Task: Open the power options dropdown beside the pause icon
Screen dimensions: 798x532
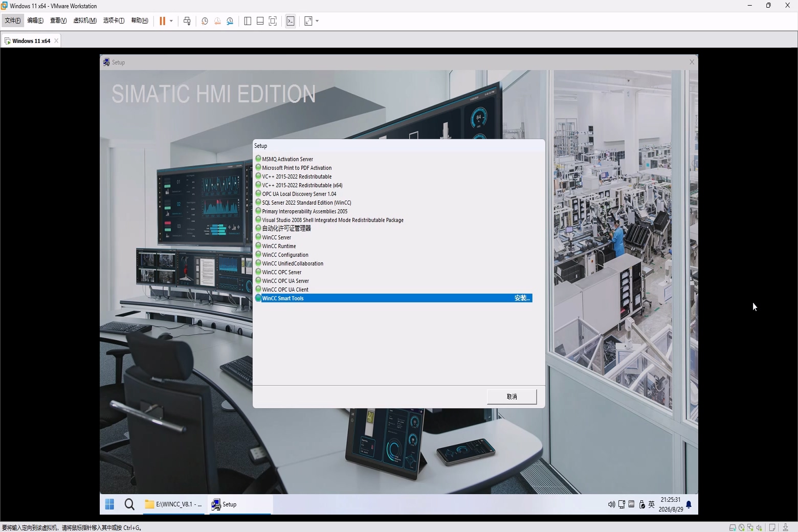Action: pos(171,21)
